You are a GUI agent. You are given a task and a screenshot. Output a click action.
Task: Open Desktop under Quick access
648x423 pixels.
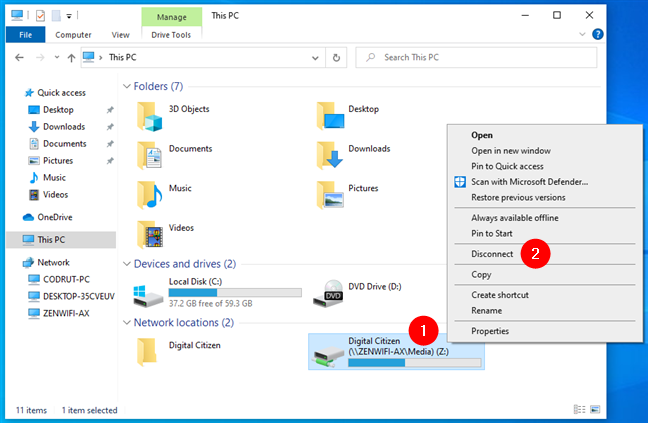[58, 109]
